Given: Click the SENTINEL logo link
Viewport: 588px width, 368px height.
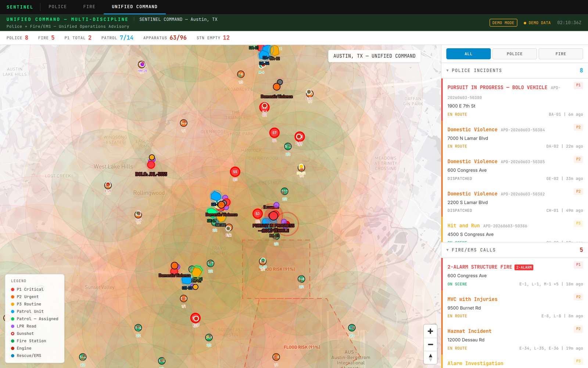Looking at the screenshot, I should pyautogui.click(x=20, y=7).
